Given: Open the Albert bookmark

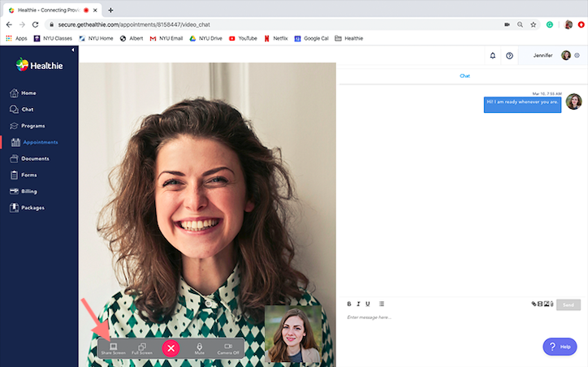Looking at the screenshot, I should (x=132, y=38).
